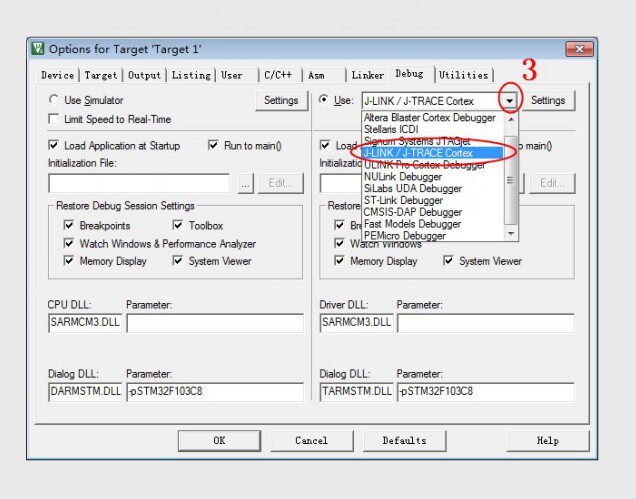Select the Listing tab
This screenshot has width=636, height=499.
pyautogui.click(x=191, y=75)
